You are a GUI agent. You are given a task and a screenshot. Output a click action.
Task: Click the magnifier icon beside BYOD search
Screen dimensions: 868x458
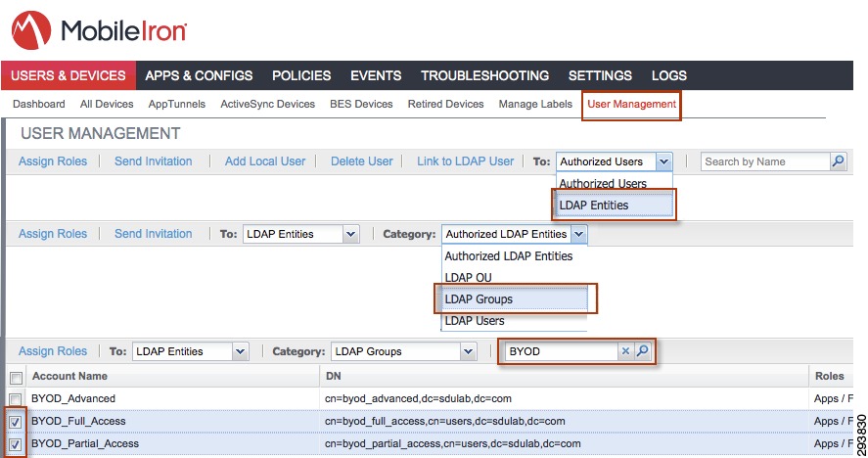pos(643,351)
